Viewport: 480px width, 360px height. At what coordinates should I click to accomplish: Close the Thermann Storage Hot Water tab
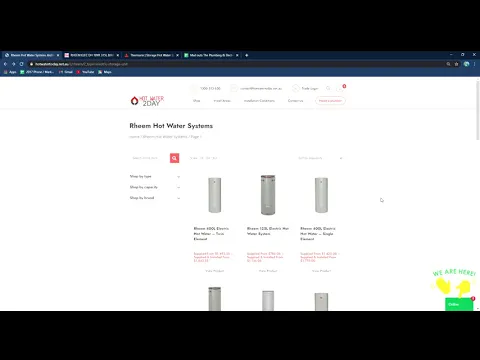click(177, 55)
